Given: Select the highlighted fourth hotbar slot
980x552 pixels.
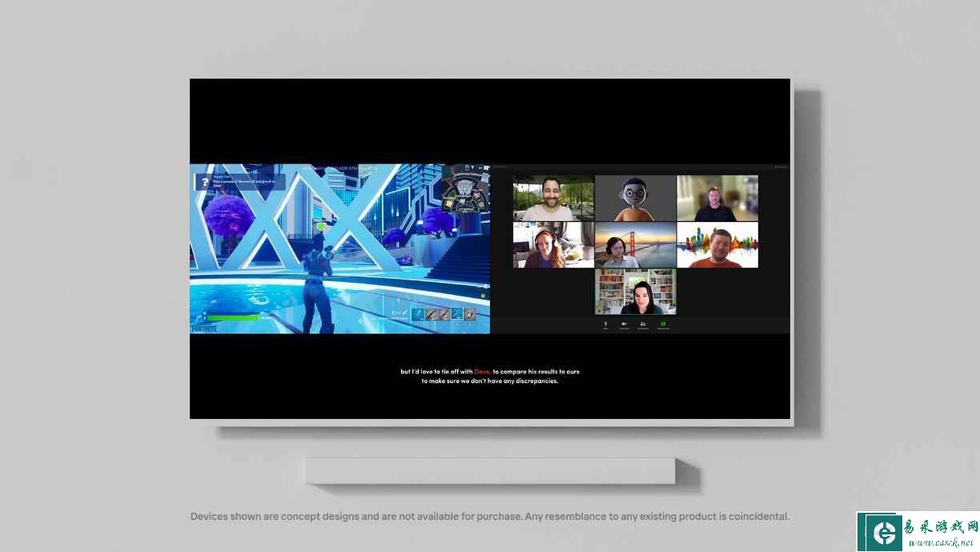Looking at the screenshot, I should point(456,314).
